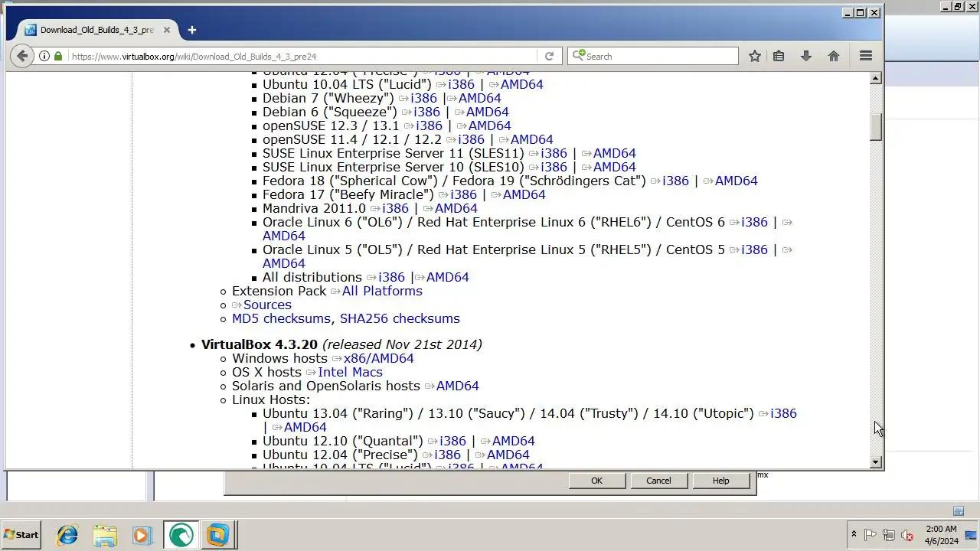The width and height of the screenshot is (980, 551).
Task: Reload the page with the refresh icon
Action: (x=549, y=56)
